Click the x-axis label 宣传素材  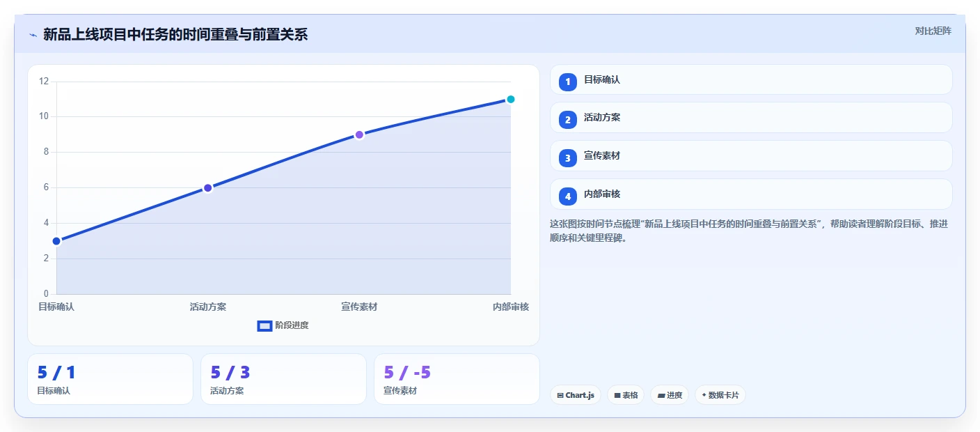[x=359, y=307]
